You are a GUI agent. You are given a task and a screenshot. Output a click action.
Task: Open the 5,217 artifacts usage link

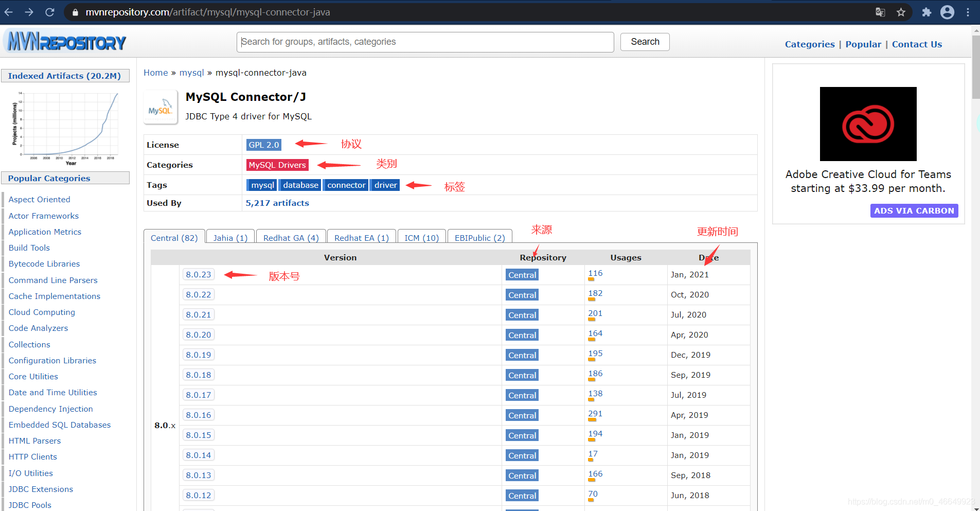coord(277,203)
